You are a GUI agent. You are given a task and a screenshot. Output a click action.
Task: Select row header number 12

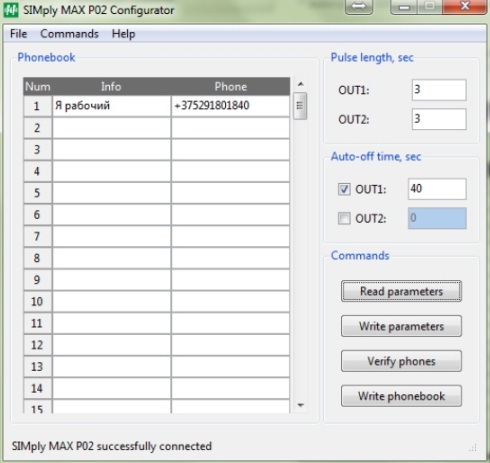[38, 345]
